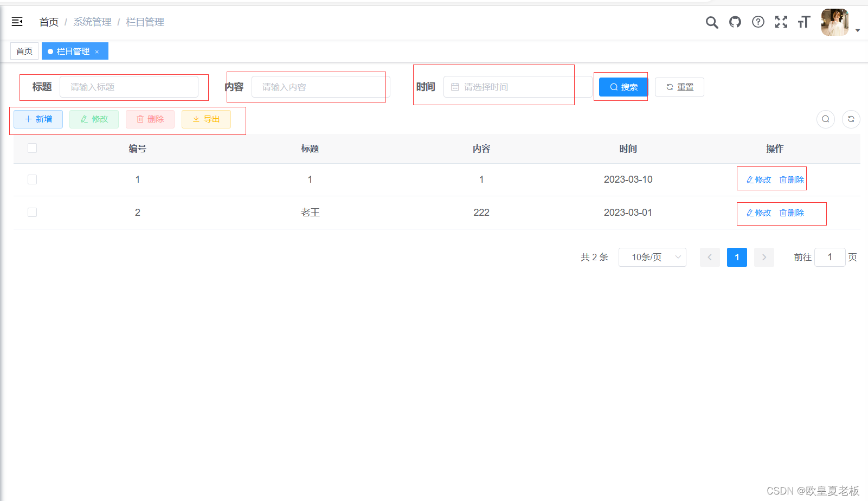Click the 重置 reset button
This screenshot has width=868, height=501.
point(679,87)
